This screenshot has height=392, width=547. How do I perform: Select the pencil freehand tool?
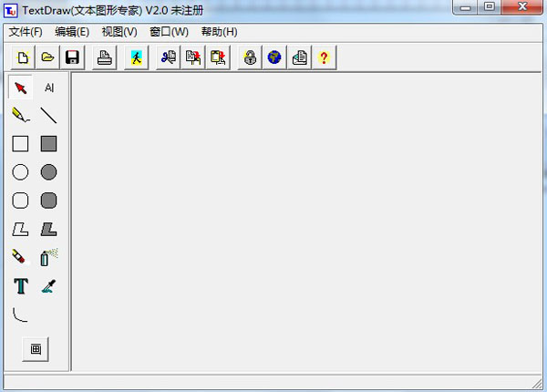click(20, 115)
